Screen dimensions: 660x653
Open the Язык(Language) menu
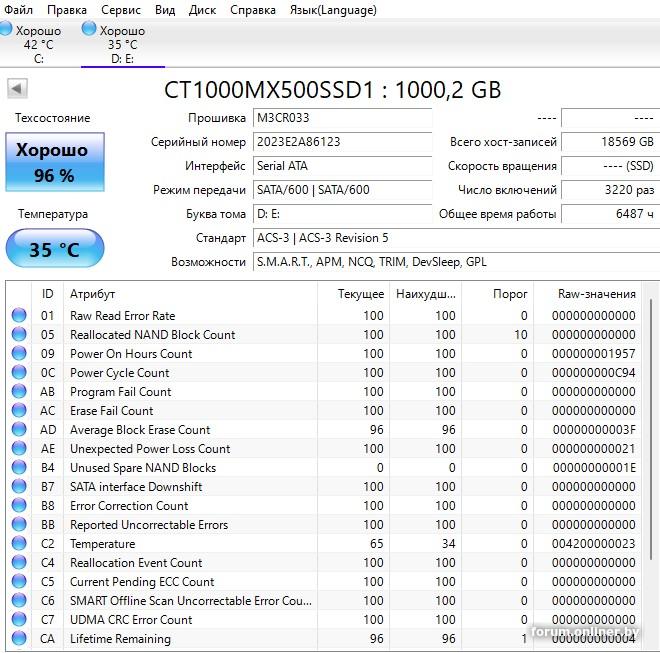point(332,10)
